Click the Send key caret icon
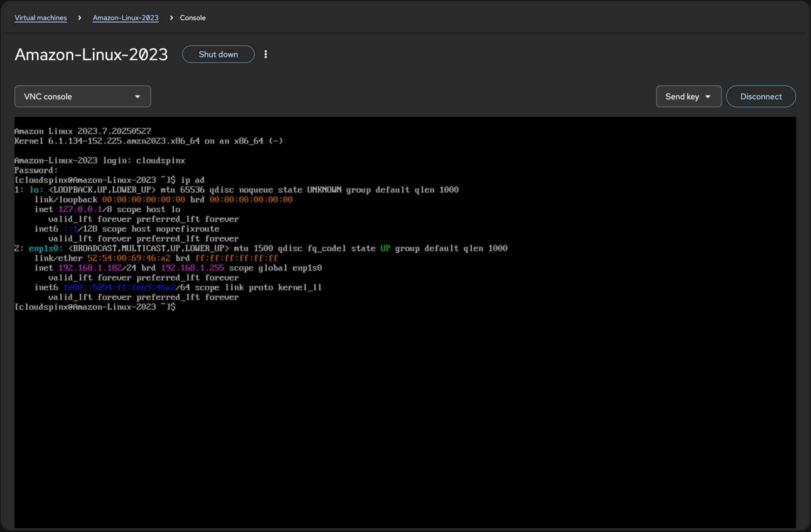This screenshot has height=532, width=811. [x=709, y=96]
